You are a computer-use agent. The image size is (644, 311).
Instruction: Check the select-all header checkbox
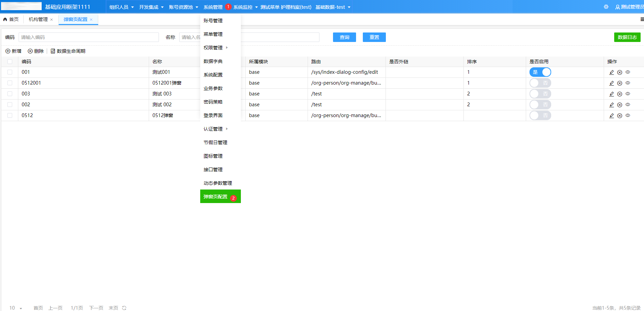click(10, 62)
